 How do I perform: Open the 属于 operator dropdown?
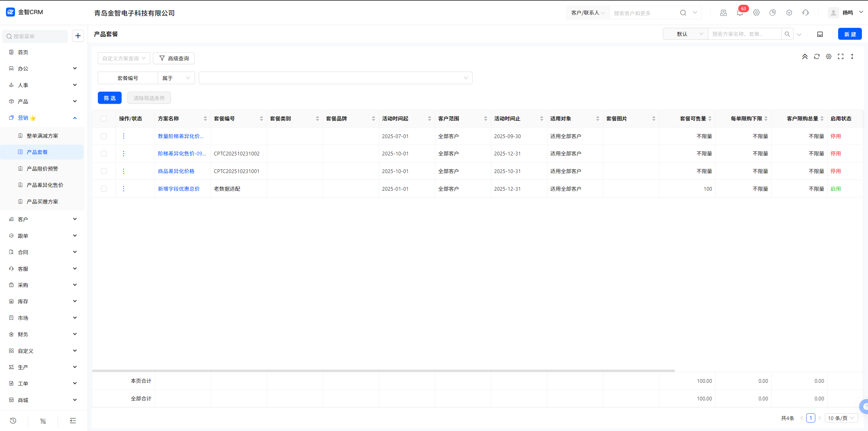[x=176, y=78]
